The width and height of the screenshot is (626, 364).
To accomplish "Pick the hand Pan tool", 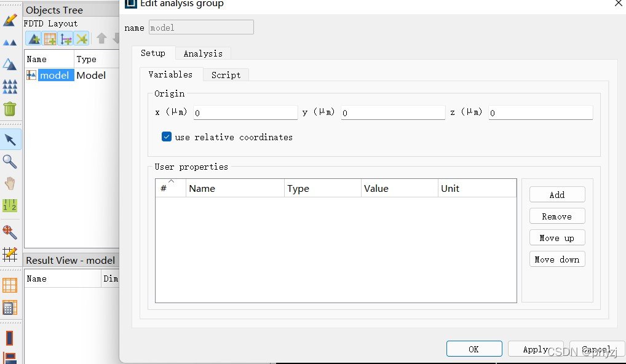I will click(x=10, y=184).
